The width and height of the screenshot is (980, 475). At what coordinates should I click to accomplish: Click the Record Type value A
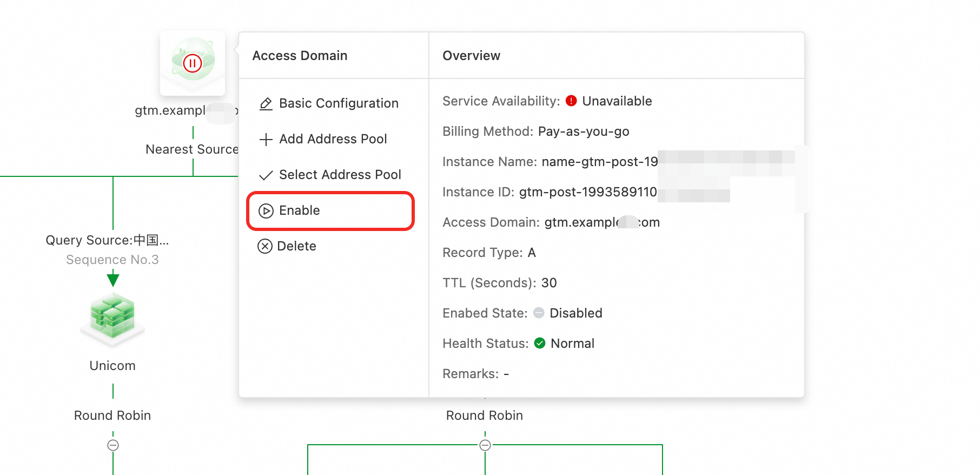coord(532,253)
